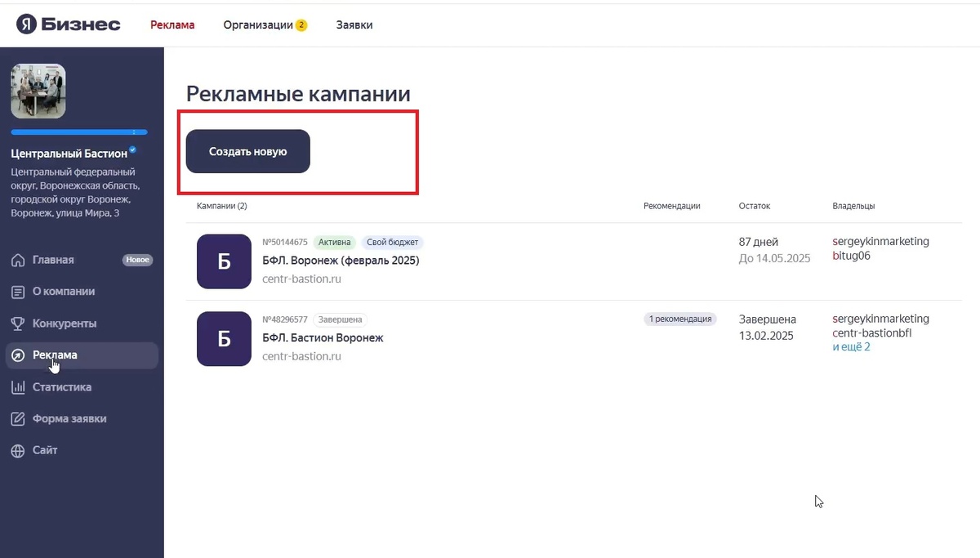Viewport: 980px width, 558px height.
Task: Click campaign number №48296577
Action: [x=285, y=319]
